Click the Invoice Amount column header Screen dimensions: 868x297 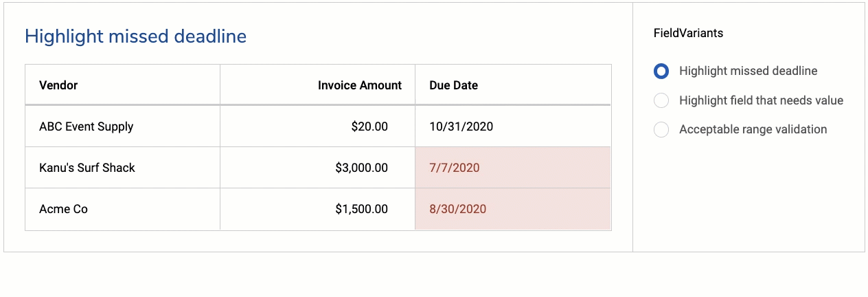[359, 85]
